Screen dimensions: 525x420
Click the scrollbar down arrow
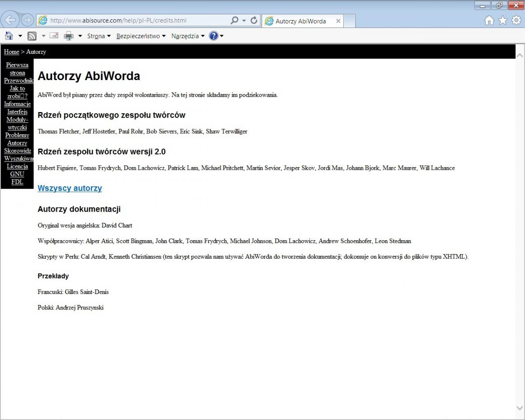[520, 408]
